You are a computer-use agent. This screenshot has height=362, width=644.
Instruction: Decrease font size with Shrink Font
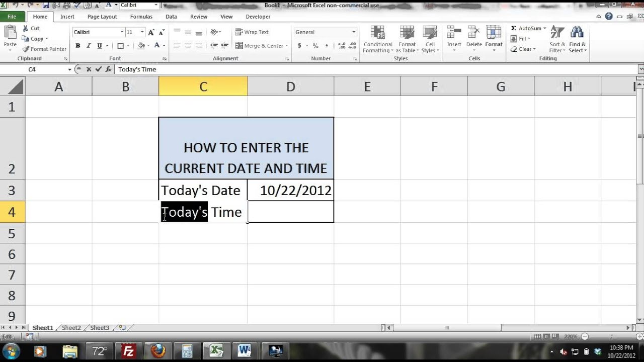pos(161,32)
